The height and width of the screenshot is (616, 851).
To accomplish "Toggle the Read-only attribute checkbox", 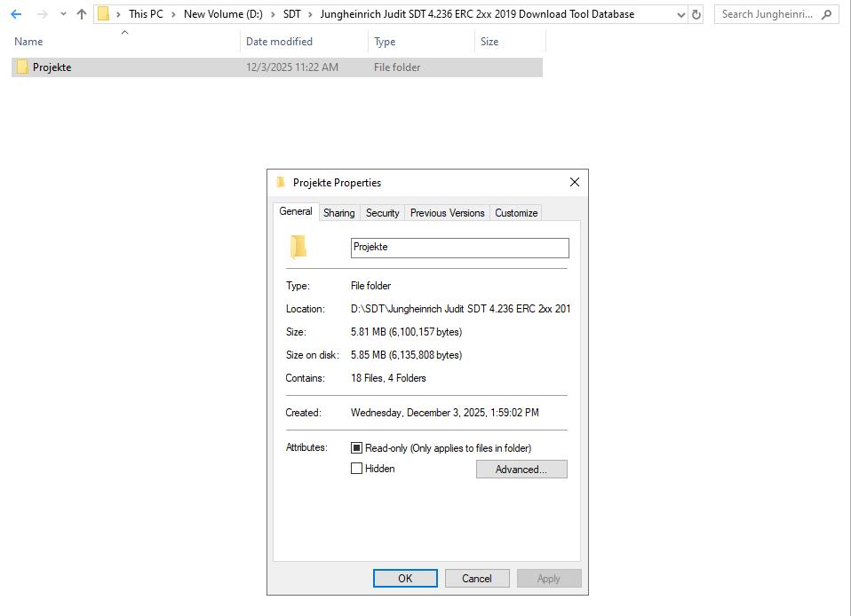I will (356, 448).
